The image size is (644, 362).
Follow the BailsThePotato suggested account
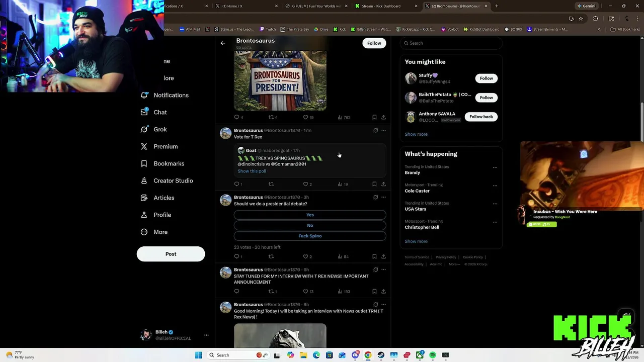tap(486, 98)
